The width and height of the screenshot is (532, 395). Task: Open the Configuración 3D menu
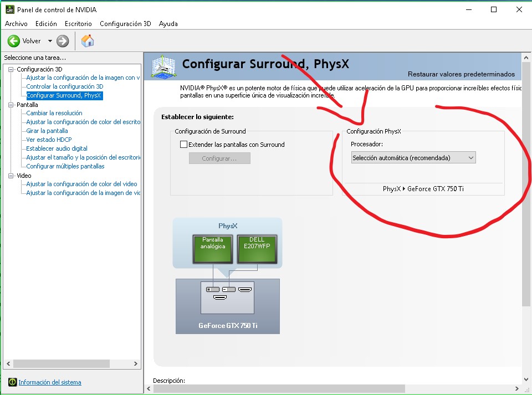click(125, 24)
